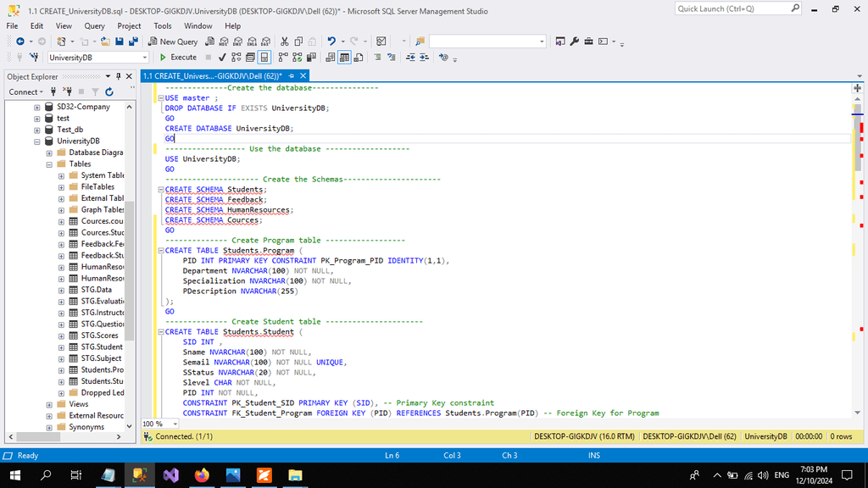Open a new MDX query

point(224,42)
